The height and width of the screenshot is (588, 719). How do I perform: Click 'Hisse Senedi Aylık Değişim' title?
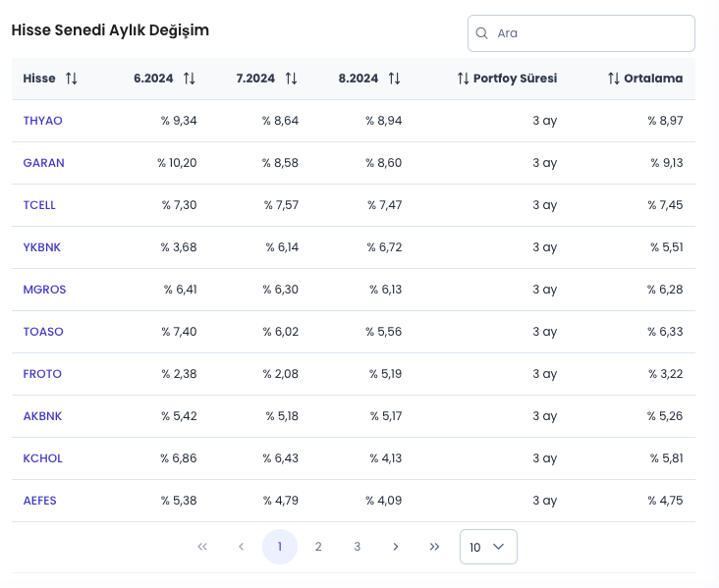(110, 30)
